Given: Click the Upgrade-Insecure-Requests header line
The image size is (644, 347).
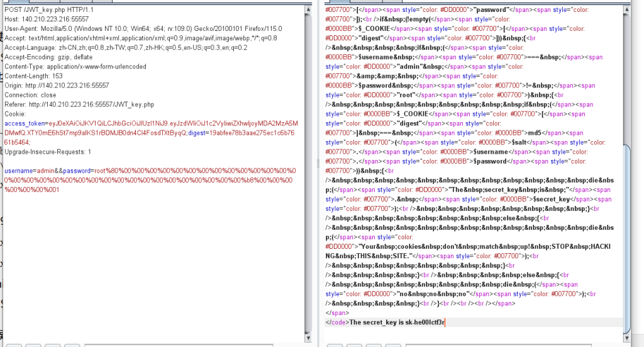Looking at the screenshot, I should coord(48,152).
